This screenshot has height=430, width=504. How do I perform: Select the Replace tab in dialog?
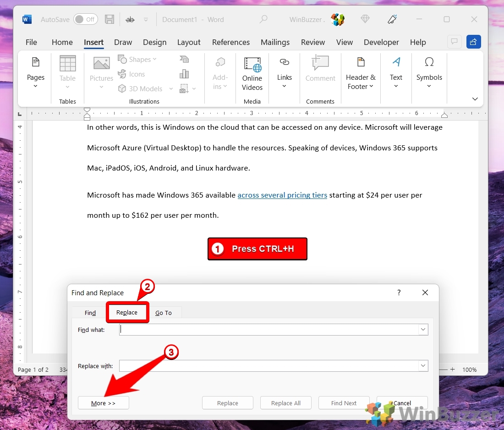pyautogui.click(x=127, y=312)
